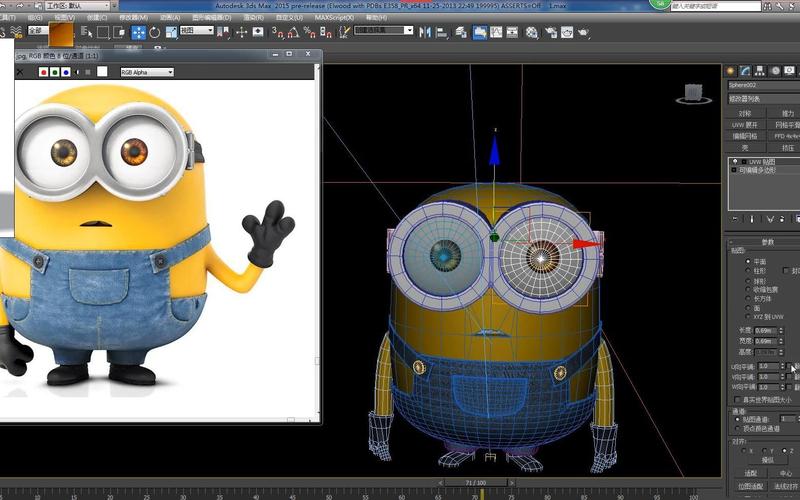Click the U tile spinner arrows

781,366
